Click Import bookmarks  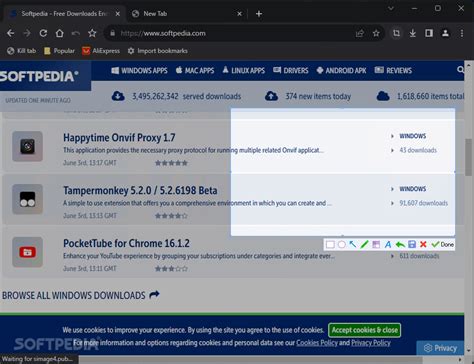(x=158, y=51)
